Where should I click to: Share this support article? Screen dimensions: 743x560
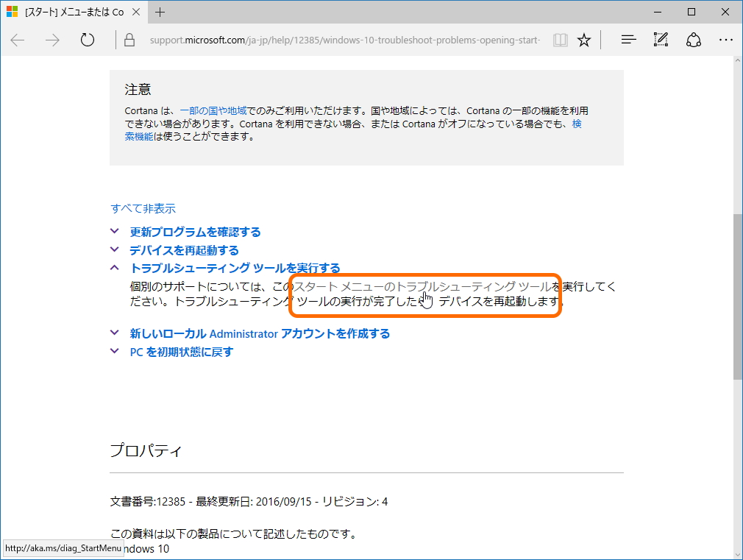pos(692,40)
